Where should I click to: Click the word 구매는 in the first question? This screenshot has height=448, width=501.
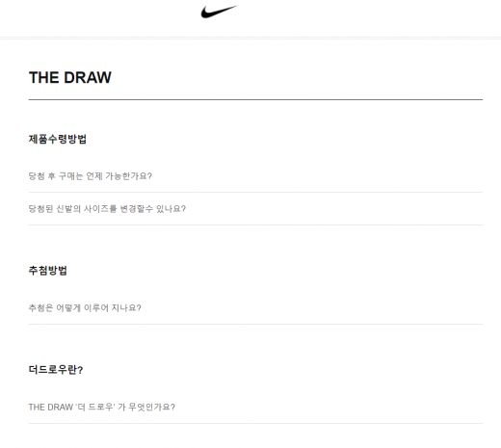coord(70,176)
